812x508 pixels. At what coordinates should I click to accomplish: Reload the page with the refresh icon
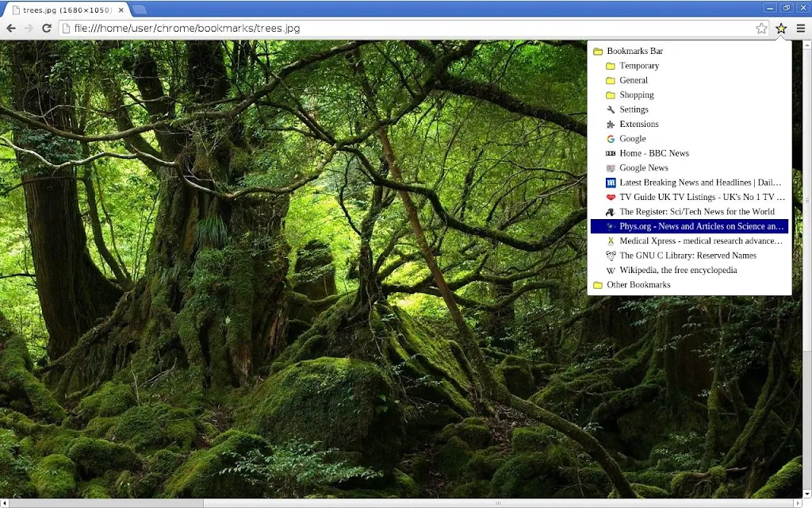coord(47,29)
